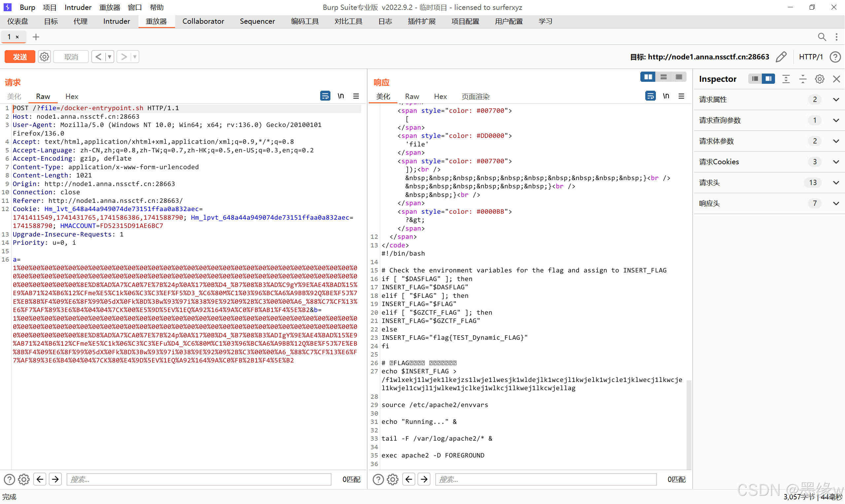Viewport: 845px width, 504px height.
Task: Switch to the side-by-side layout view
Action: click(648, 77)
